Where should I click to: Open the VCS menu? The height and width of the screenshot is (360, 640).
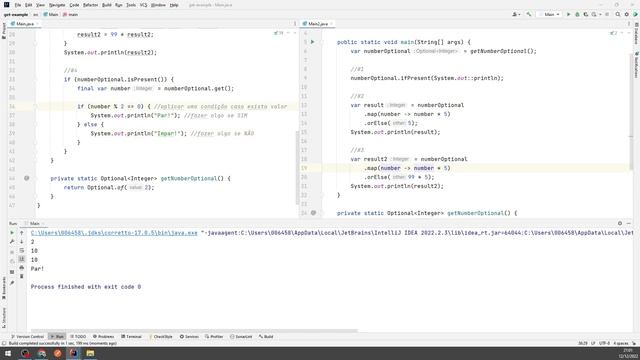click(x=143, y=5)
